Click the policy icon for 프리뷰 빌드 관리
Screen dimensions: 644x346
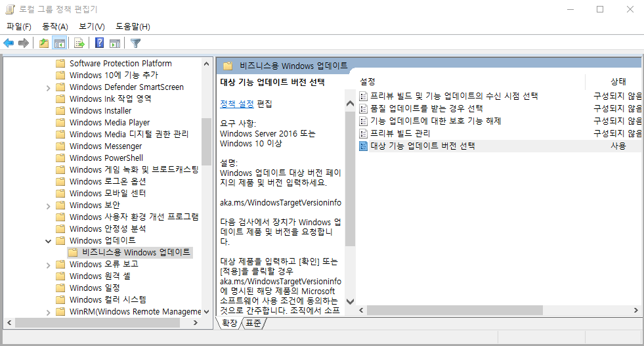point(363,133)
